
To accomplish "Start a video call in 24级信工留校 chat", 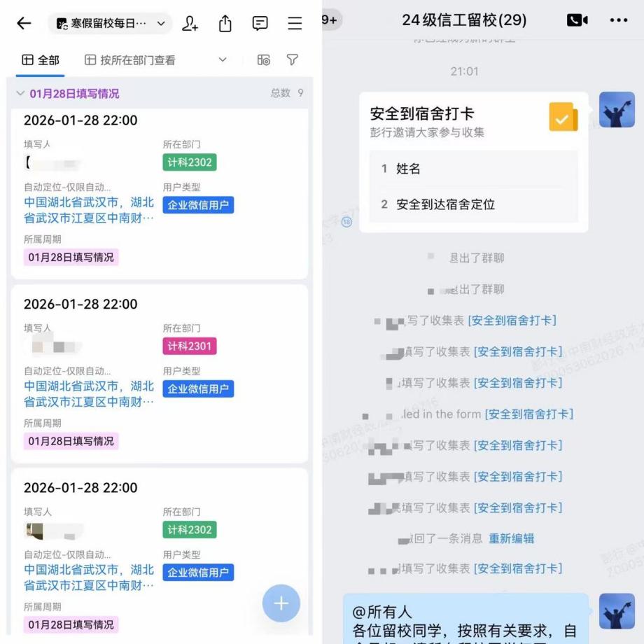I will pos(577,20).
